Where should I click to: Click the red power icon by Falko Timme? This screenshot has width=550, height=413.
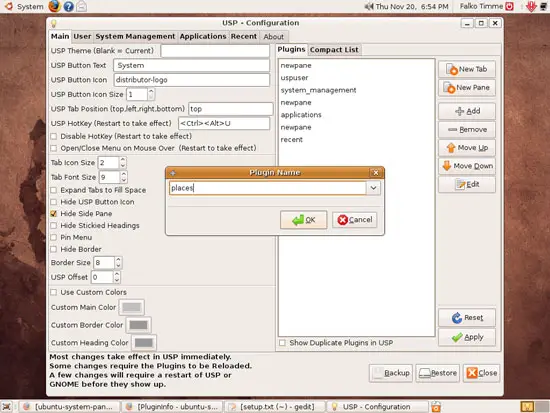coord(509,6)
